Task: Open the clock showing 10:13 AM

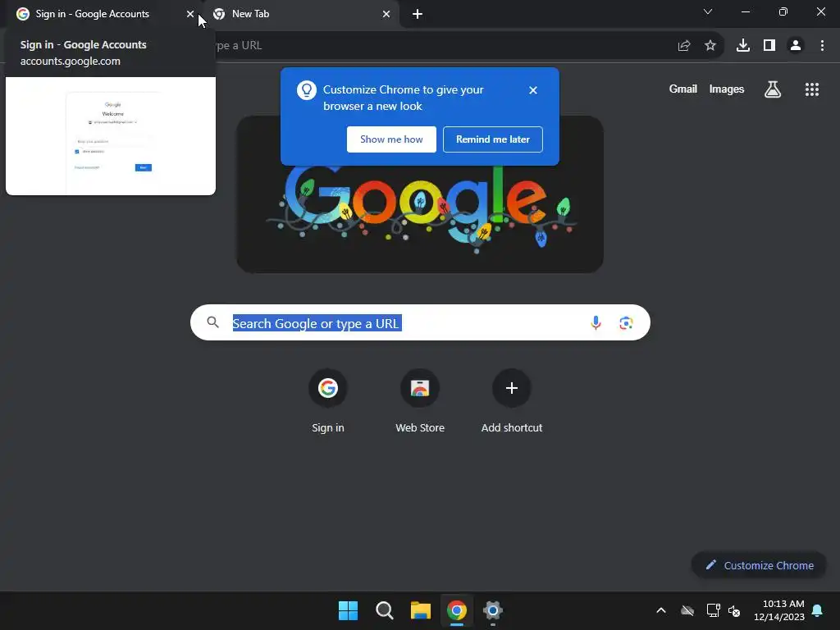Action: (779, 610)
